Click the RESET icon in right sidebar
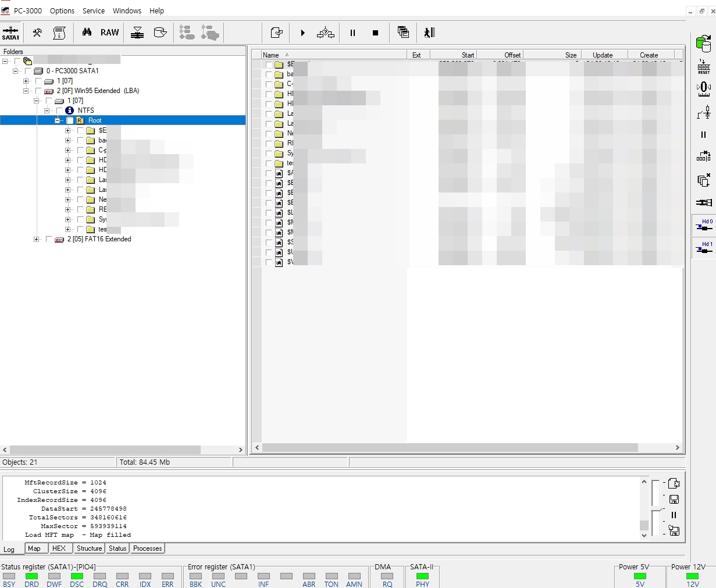716x588 pixels. point(704,66)
